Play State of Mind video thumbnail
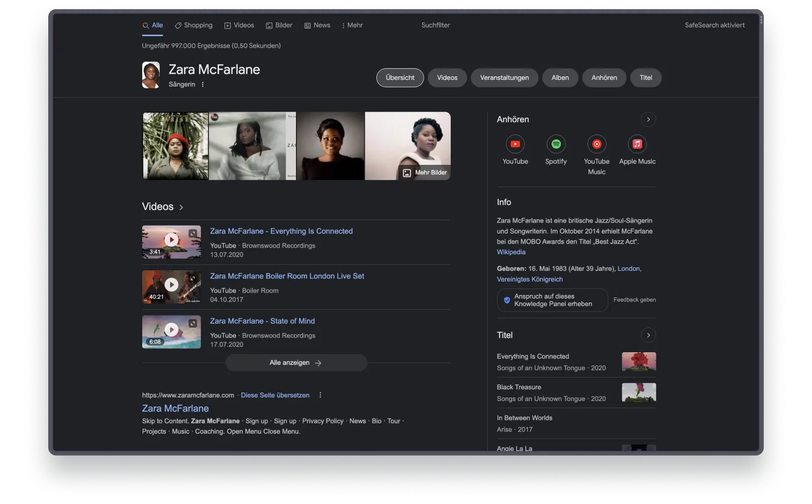Viewport: 812px width, 504px height. coord(171,332)
